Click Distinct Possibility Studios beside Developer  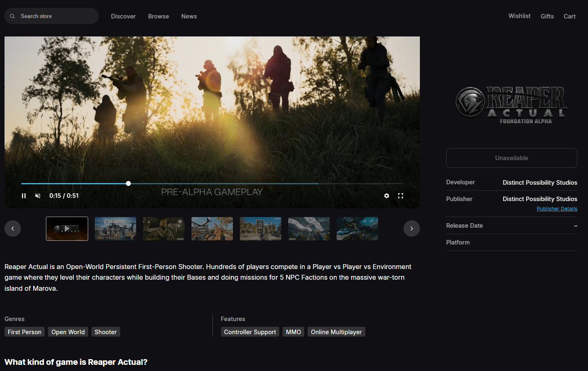tap(540, 183)
